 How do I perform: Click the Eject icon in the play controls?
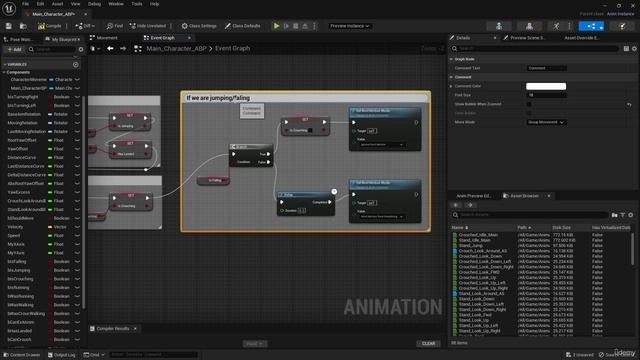(x=305, y=26)
